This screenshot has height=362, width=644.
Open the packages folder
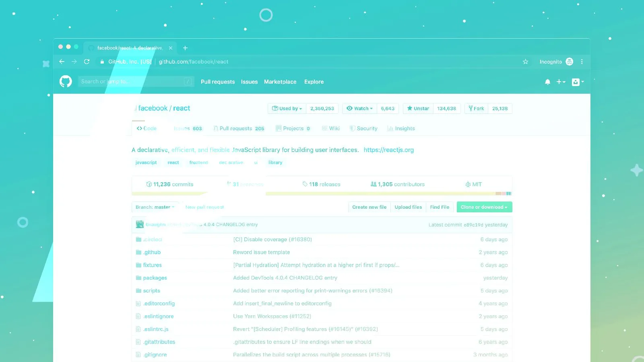(155, 278)
